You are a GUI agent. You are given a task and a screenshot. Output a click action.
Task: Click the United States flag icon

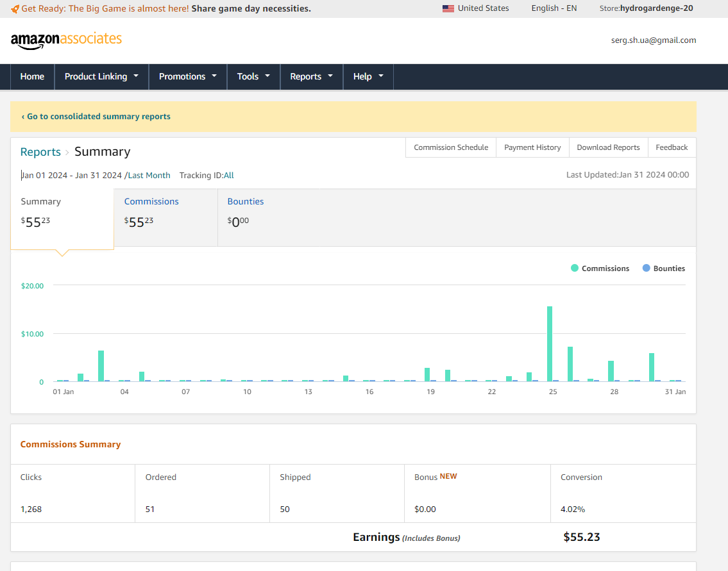[x=448, y=8]
